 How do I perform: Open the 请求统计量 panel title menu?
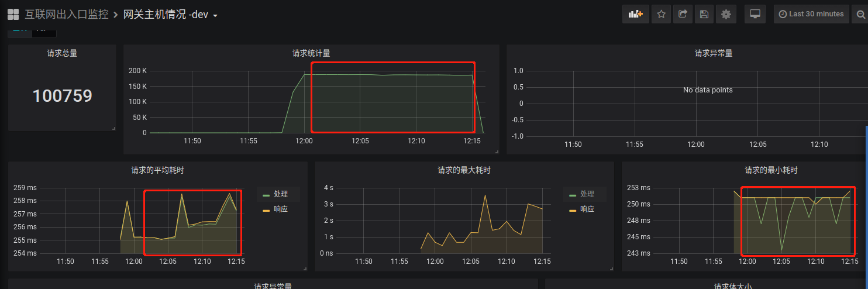(311, 53)
